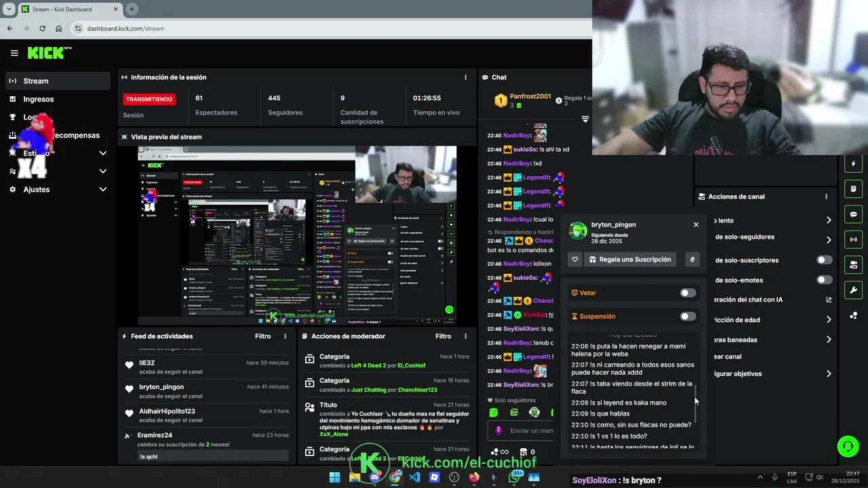Viewport: 868px width, 488px height.
Task: Open the hamburger menu beside Kick logo
Action: [x=14, y=53]
